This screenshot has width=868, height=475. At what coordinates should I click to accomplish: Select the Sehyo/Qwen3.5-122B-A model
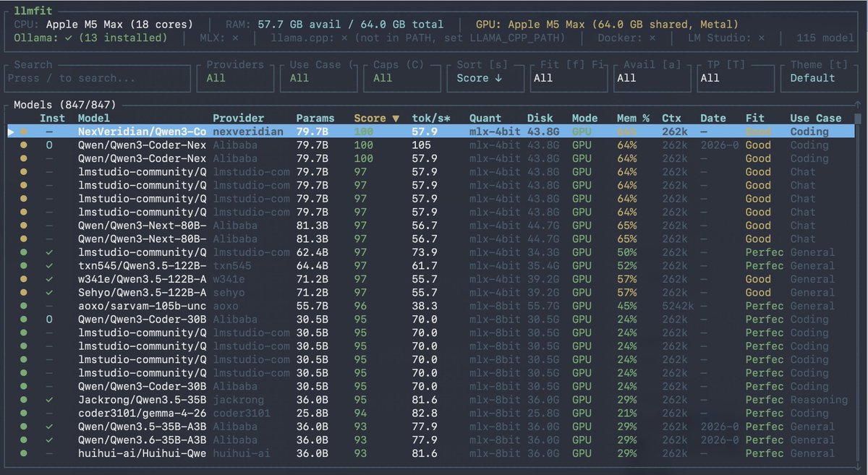[142, 293]
